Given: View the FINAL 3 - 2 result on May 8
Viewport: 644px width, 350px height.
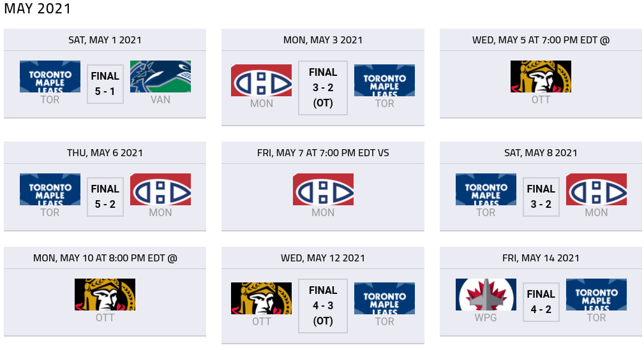Looking at the screenshot, I should (541, 197).
